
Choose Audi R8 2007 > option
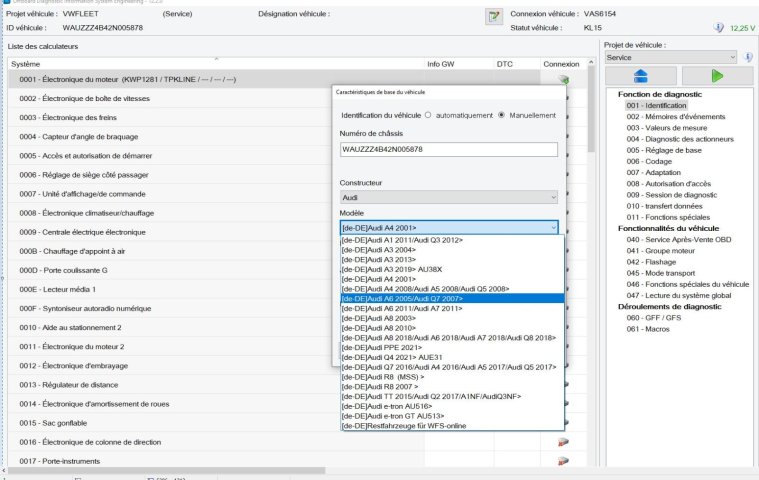[x=453, y=387]
